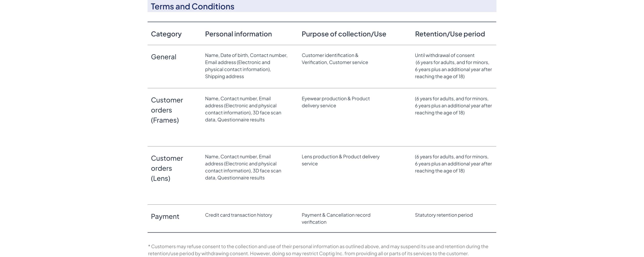Screen dimensions: 644x257
Task: Click Lens production & Product delivery text
Action: (340, 160)
